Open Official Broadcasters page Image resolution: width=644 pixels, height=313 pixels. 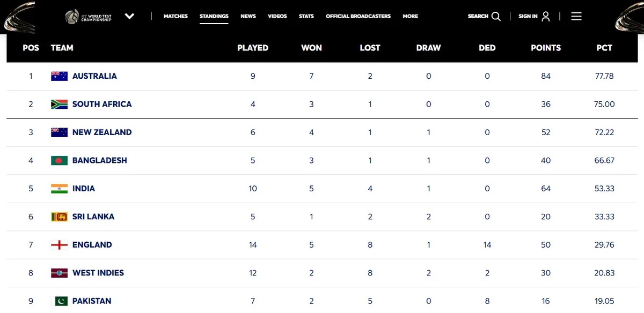point(358,17)
